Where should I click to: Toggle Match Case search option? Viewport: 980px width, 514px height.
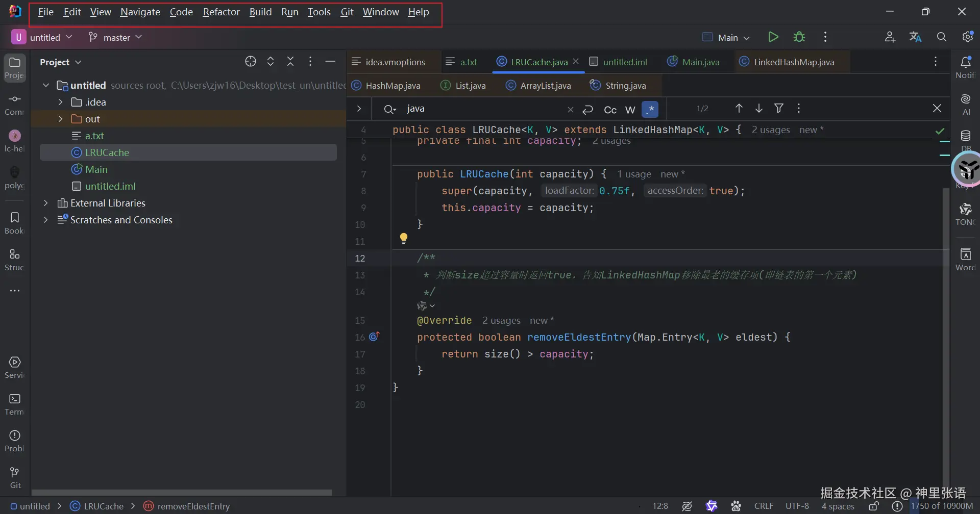610,109
